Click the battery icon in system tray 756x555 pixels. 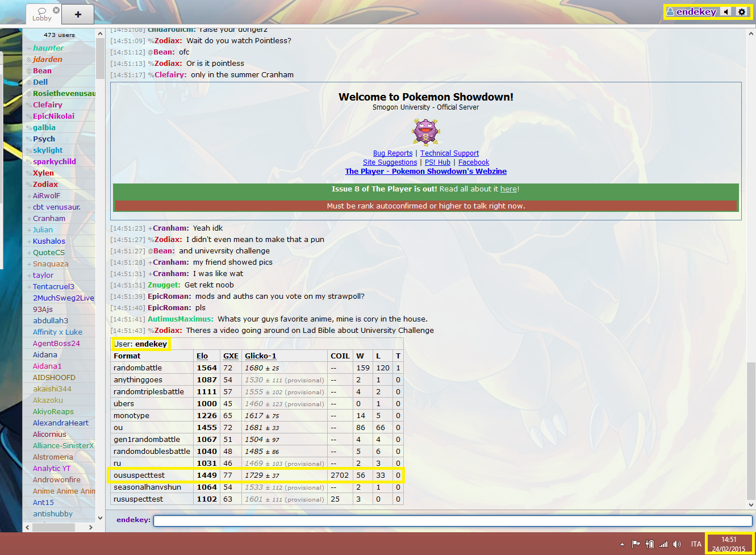click(x=650, y=544)
